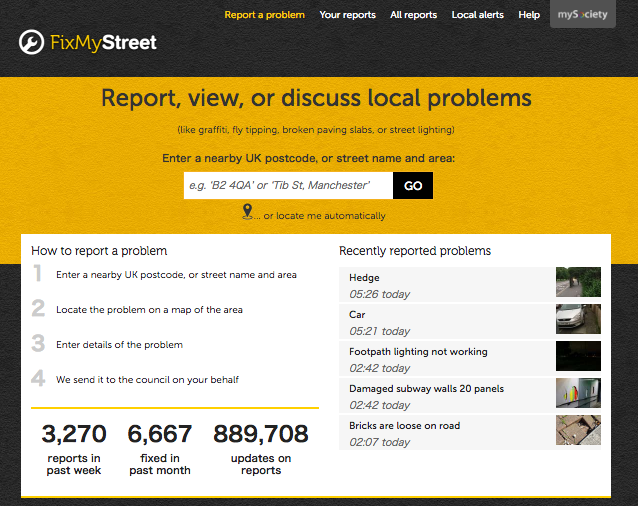638x506 pixels.
Task: Open the mySociety button
Action: (x=583, y=14)
